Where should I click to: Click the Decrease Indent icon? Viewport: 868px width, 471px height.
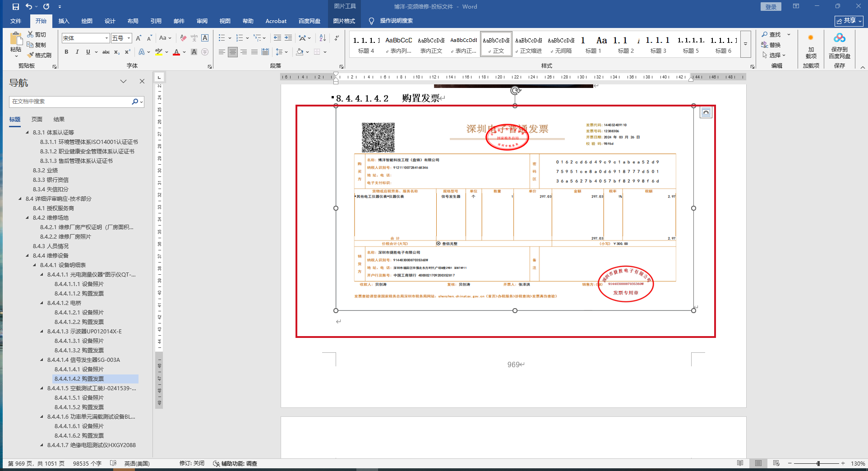tap(277, 38)
